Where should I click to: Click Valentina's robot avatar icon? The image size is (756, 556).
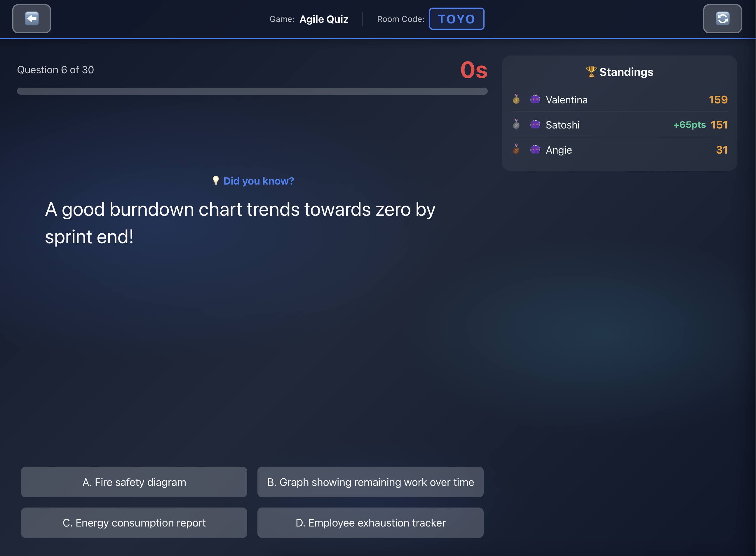[535, 99]
